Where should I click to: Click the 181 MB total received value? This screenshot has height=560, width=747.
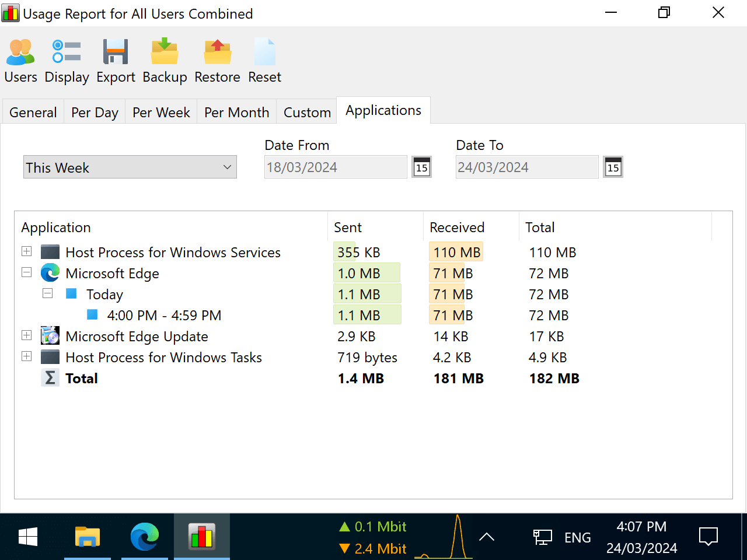(458, 379)
